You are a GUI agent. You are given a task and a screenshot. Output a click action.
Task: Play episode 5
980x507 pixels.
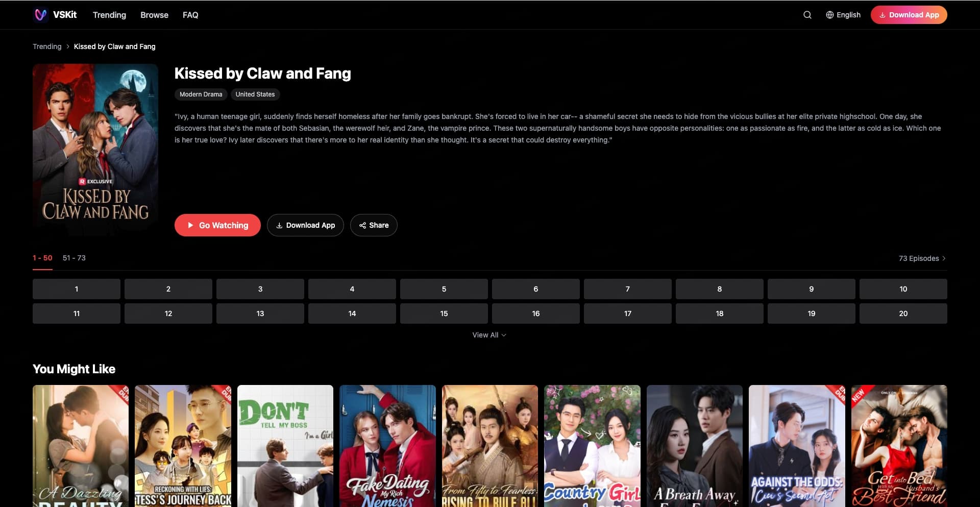pos(444,289)
